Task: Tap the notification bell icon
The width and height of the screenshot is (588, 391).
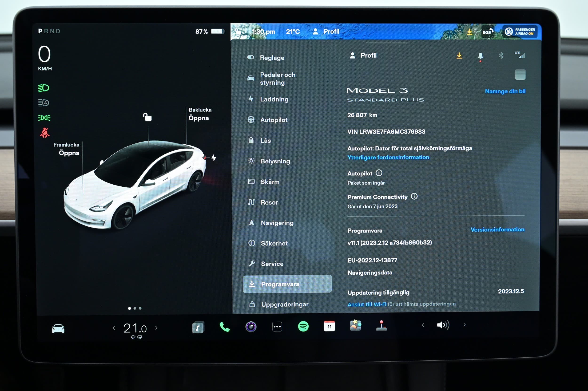Action: point(480,56)
